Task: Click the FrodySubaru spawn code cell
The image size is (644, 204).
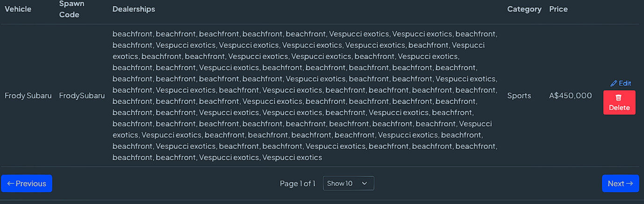Action: pyautogui.click(x=82, y=95)
